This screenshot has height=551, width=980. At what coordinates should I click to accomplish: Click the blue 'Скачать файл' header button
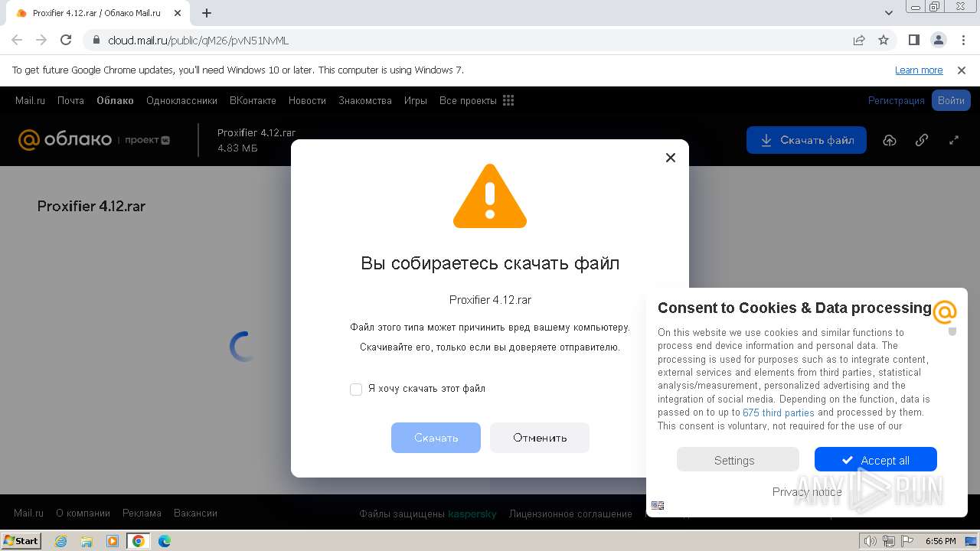click(806, 140)
